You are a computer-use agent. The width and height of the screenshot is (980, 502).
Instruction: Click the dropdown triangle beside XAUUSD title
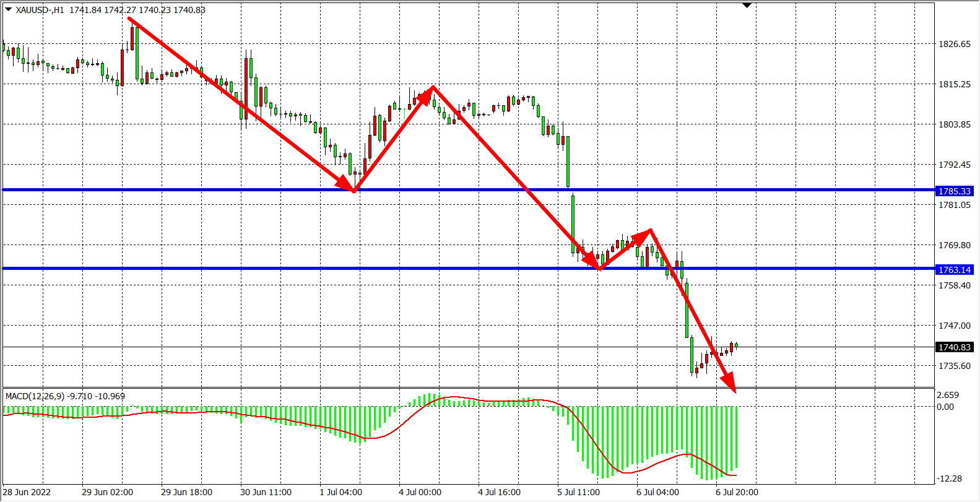coord(9,9)
